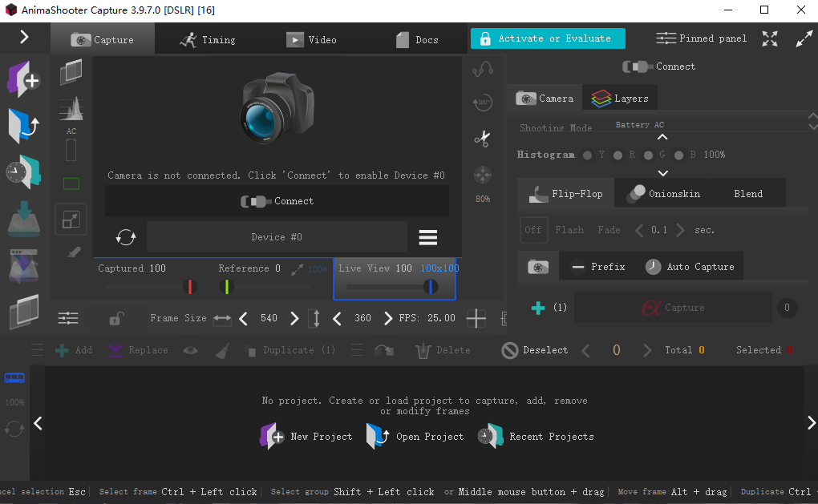
Task: Switch to the Timing tab
Action: 207,39
